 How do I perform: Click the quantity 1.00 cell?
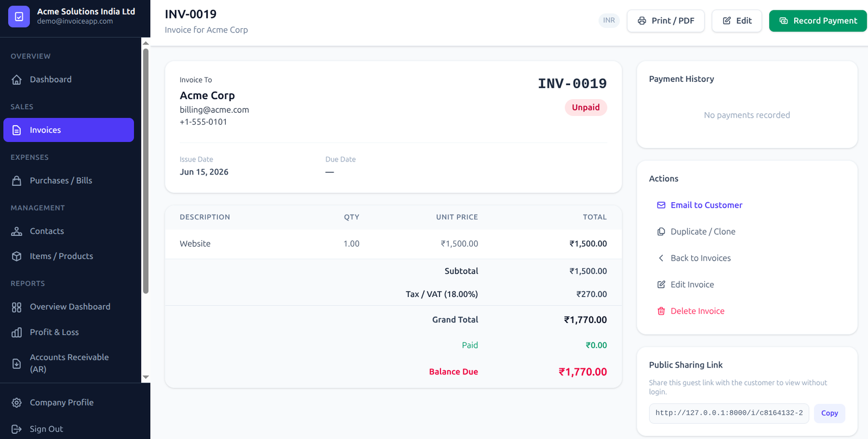coord(352,244)
